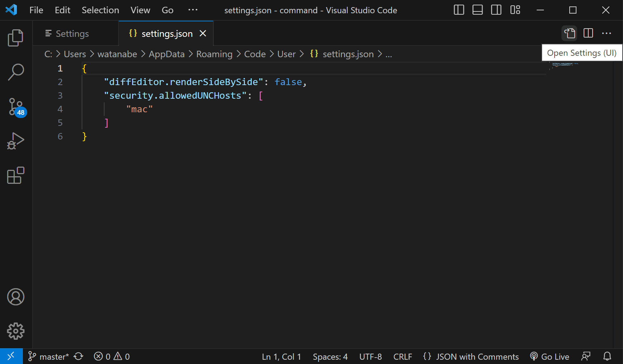Screen dimensions: 623x364
Task: Click the AppData breadcrumb segment
Action: click(x=166, y=54)
